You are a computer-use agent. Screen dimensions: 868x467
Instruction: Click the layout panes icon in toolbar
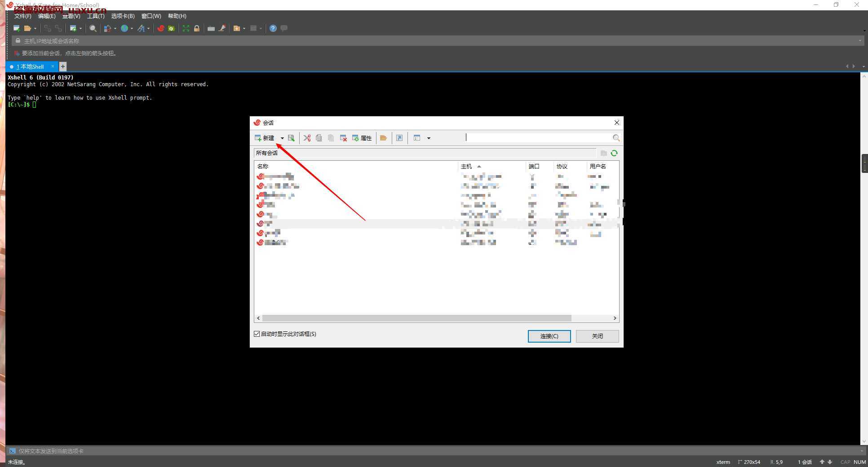[x=253, y=28]
